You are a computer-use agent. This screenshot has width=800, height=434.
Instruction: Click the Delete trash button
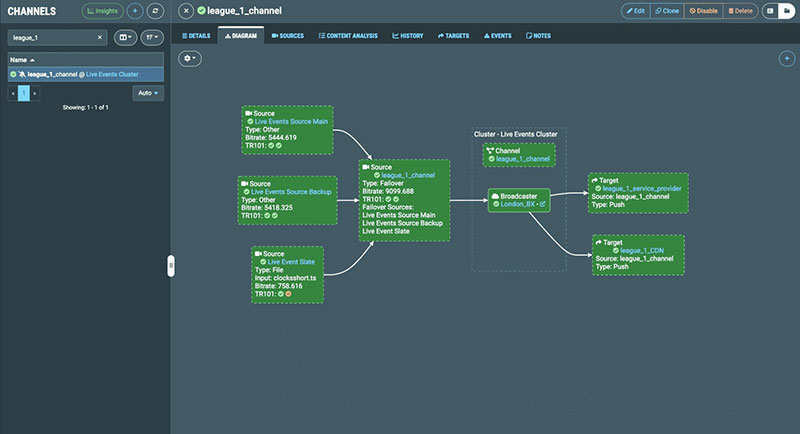coord(740,11)
